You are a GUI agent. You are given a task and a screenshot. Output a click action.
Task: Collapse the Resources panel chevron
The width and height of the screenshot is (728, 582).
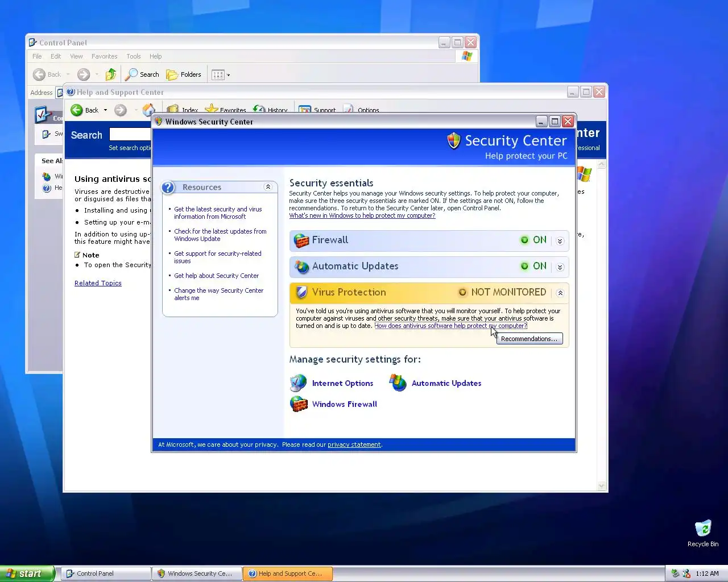point(268,187)
